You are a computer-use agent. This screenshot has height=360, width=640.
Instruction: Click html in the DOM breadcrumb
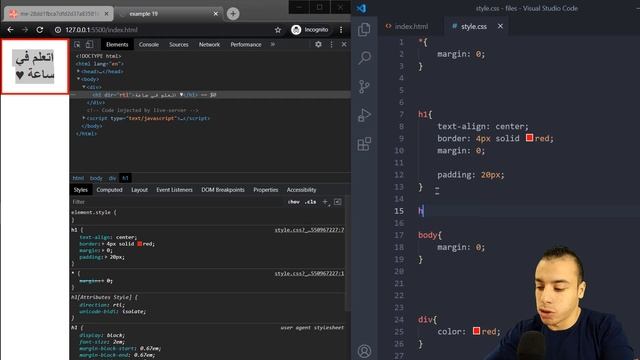78,178
